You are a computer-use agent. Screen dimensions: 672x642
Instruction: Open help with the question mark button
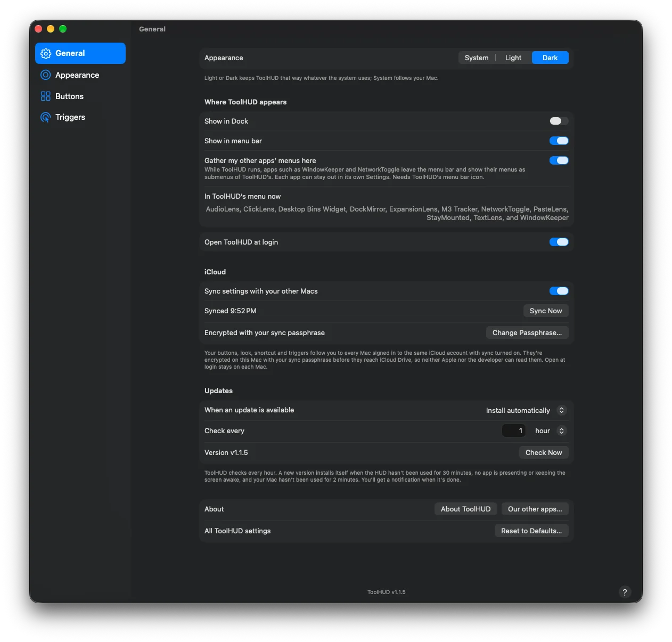coord(625,592)
